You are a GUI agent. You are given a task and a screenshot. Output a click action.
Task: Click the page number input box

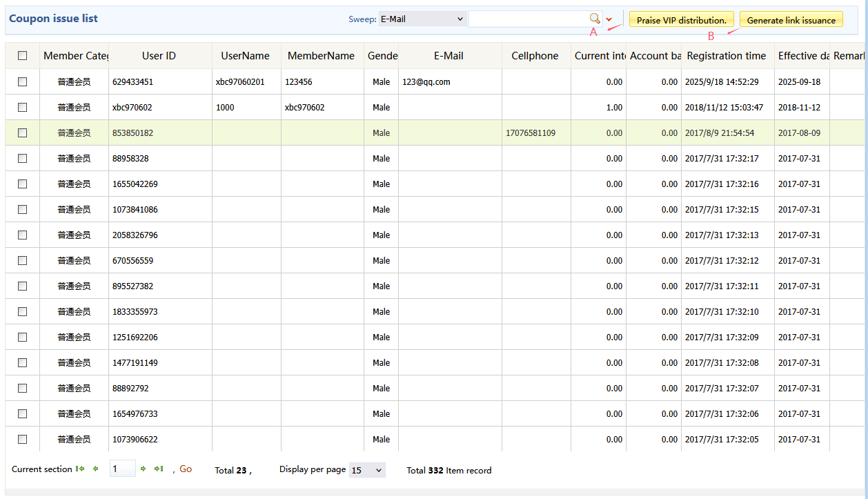click(122, 469)
